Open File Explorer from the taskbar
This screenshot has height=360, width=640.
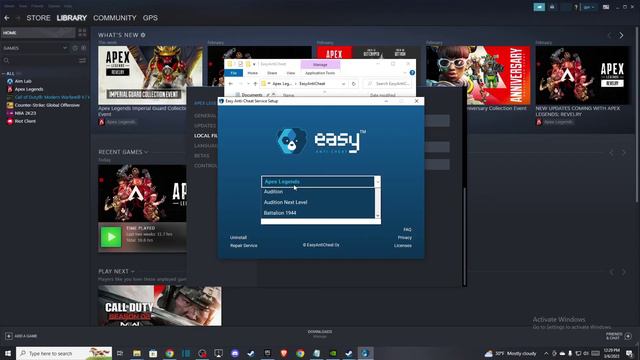point(137,353)
